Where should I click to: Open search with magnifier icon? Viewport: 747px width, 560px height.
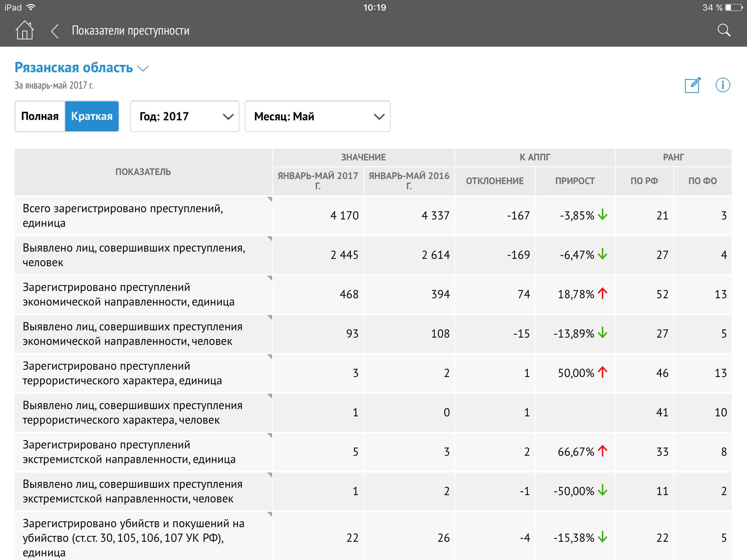[x=724, y=31]
